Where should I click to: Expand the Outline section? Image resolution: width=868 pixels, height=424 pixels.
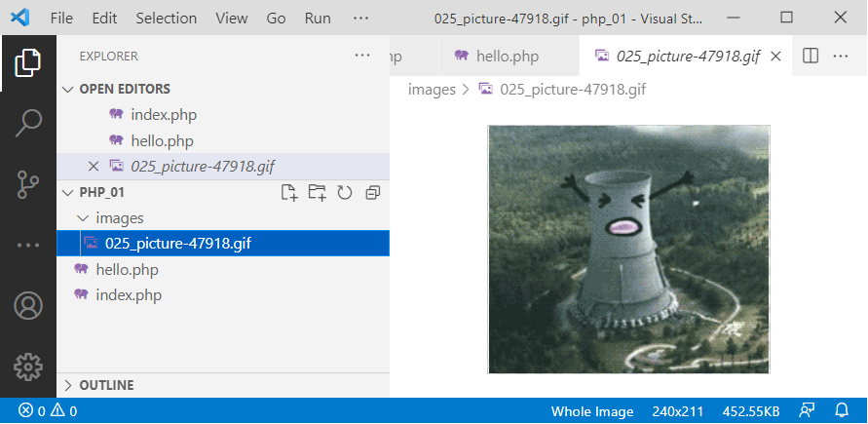(68, 385)
